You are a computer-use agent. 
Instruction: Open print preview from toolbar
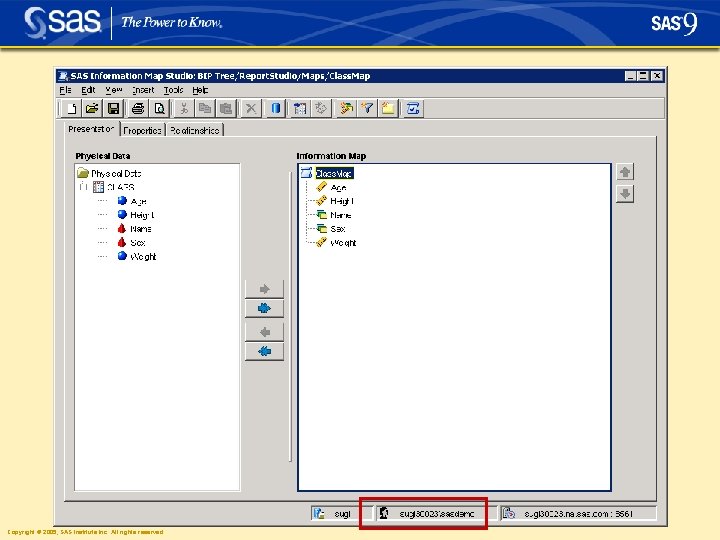(x=159, y=109)
